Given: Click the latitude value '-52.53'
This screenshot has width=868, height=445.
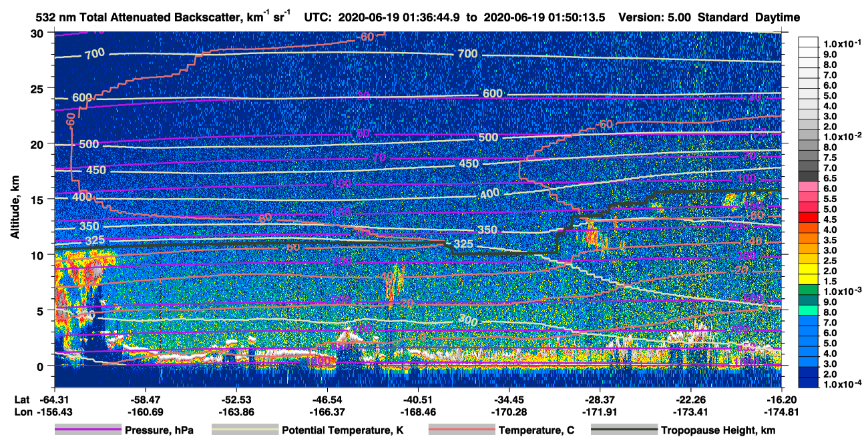Looking at the screenshot, I should pyautogui.click(x=236, y=399).
